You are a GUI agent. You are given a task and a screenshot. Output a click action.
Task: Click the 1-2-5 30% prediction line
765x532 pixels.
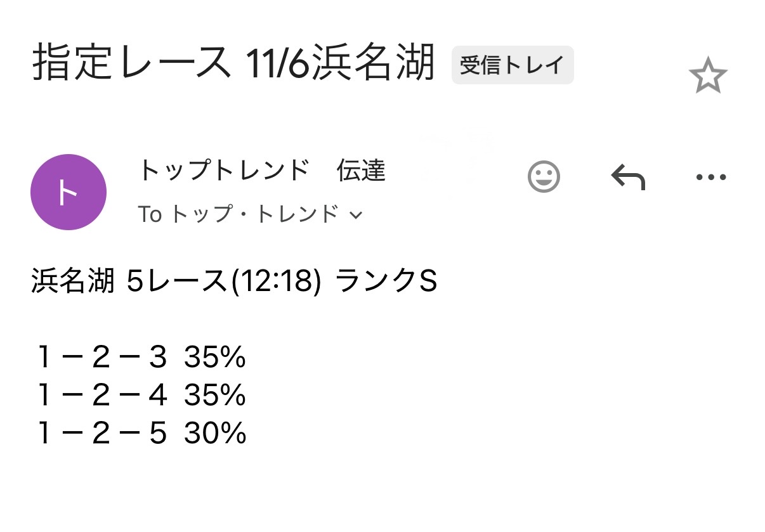pyautogui.click(x=141, y=434)
